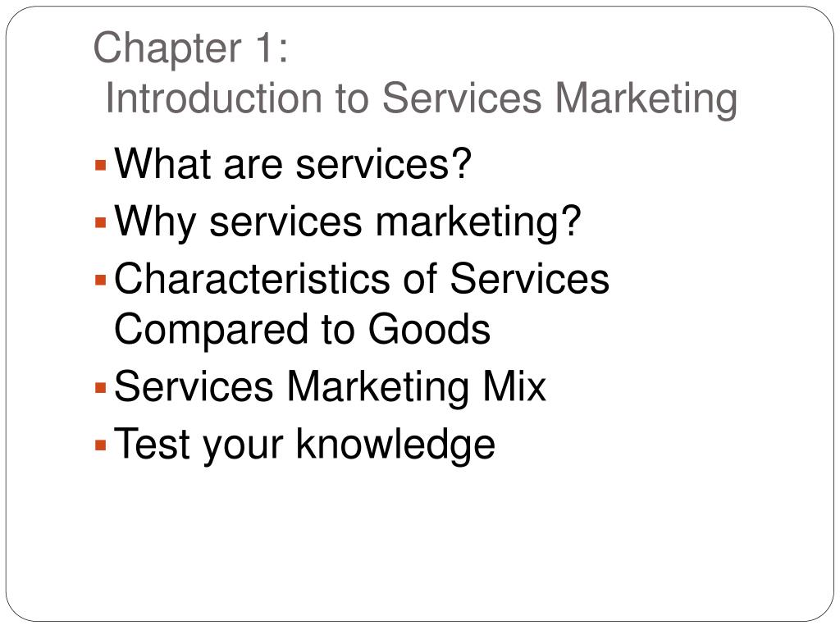Click the "Characteristics of Services" text
Viewport: 840px width, 630px height.
tap(362, 279)
